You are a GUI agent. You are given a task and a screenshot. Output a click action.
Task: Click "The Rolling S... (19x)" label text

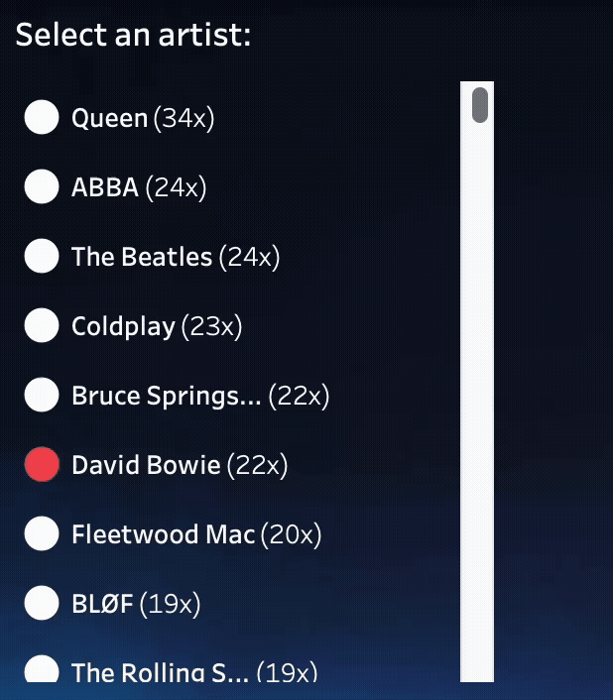tap(194, 672)
